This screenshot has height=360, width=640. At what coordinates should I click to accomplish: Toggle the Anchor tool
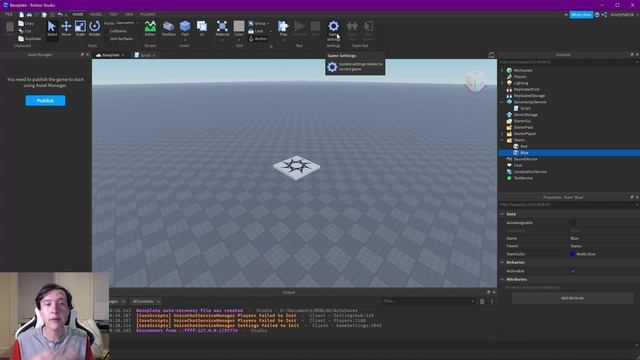click(258, 39)
